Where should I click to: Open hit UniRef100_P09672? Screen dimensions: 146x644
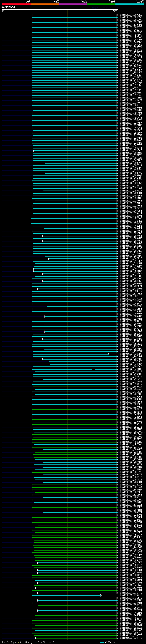[x=131, y=27]
